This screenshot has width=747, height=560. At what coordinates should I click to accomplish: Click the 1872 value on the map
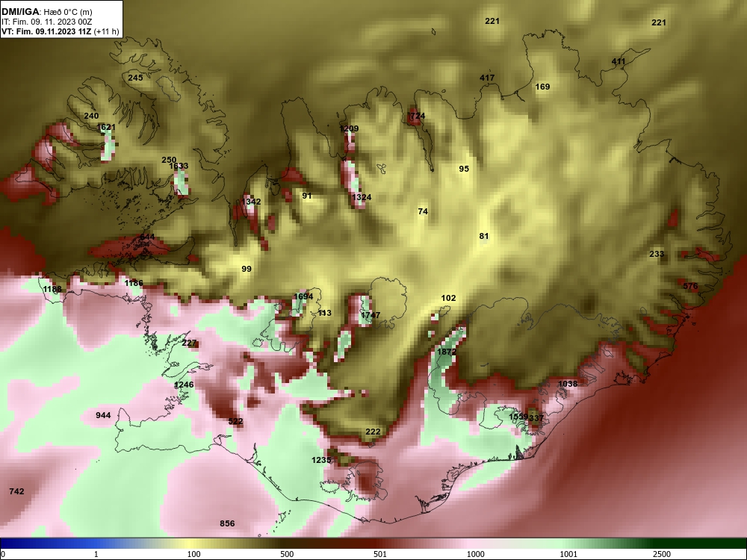click(x=447, y=352)
